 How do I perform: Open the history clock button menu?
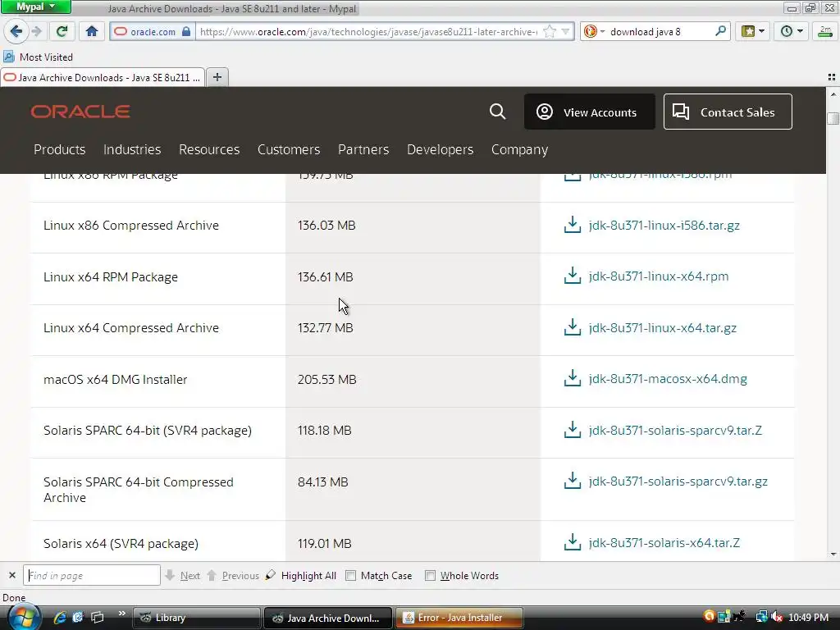point(792,32)
